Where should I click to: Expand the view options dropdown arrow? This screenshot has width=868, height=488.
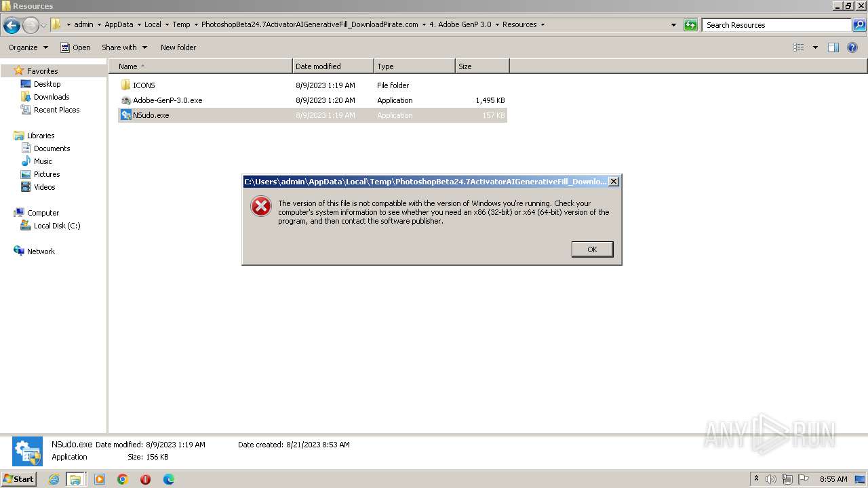pos(815,47)
